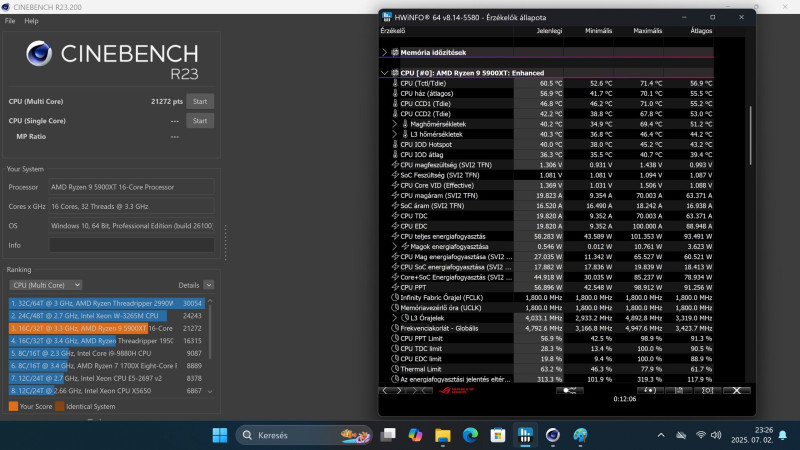Viewport: 800px width, 450px height.
Task: Click the crossed-out cloud tray icon
Action: coord(681,435)
